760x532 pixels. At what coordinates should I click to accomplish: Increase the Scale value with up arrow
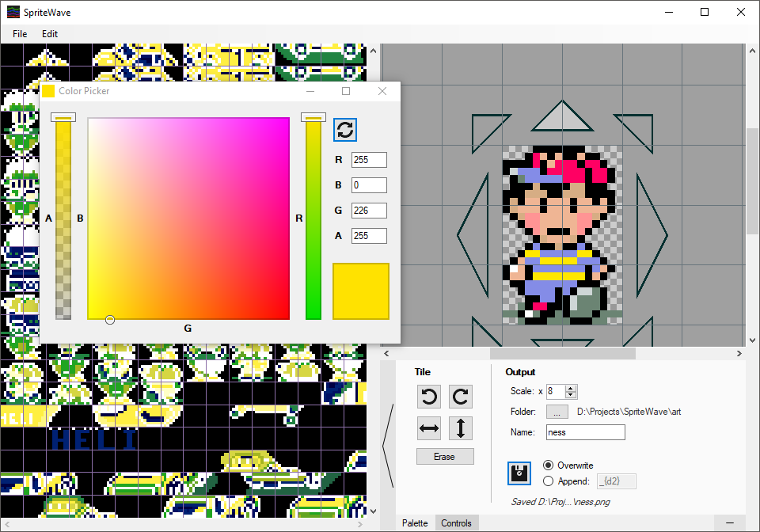click(571, 388)
